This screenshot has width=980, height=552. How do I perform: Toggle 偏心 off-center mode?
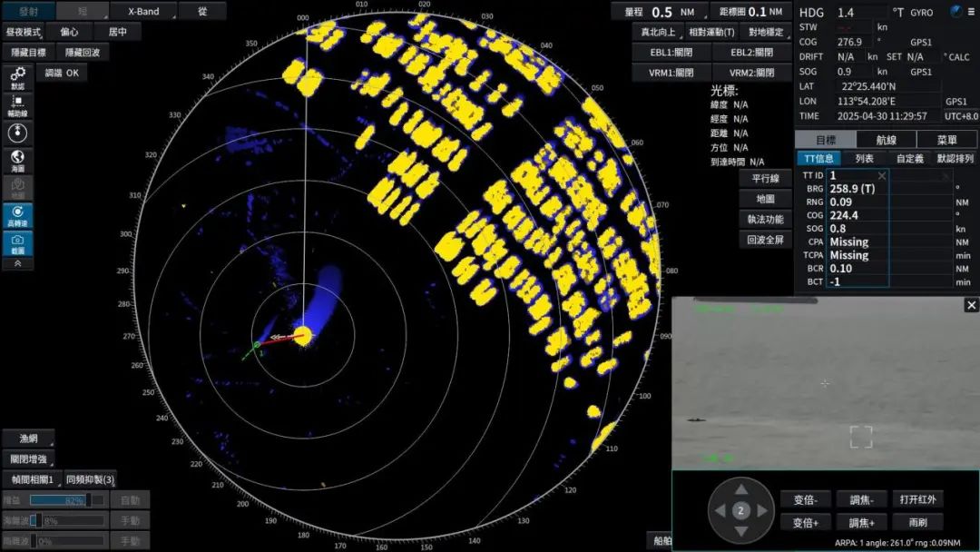(x=69, y=32)
